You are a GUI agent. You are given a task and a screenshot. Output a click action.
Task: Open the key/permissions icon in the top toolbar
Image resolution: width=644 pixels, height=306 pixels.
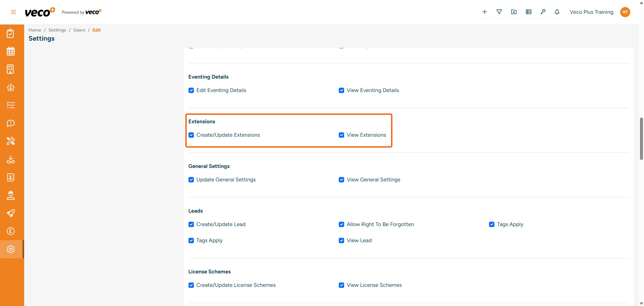point(543,12)
